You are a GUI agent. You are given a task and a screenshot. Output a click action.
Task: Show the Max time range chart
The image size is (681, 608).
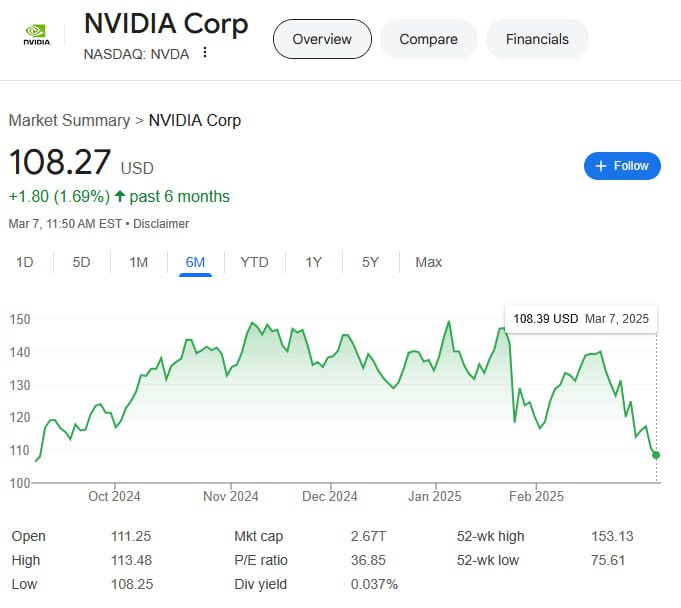(x=428, y=262)
